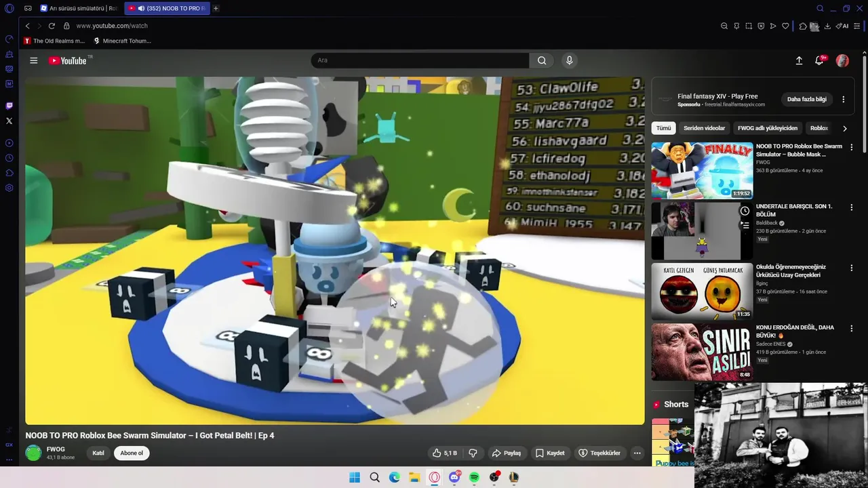
Task: Open the send/flow arrow icon
Action: tap(773, 26)
